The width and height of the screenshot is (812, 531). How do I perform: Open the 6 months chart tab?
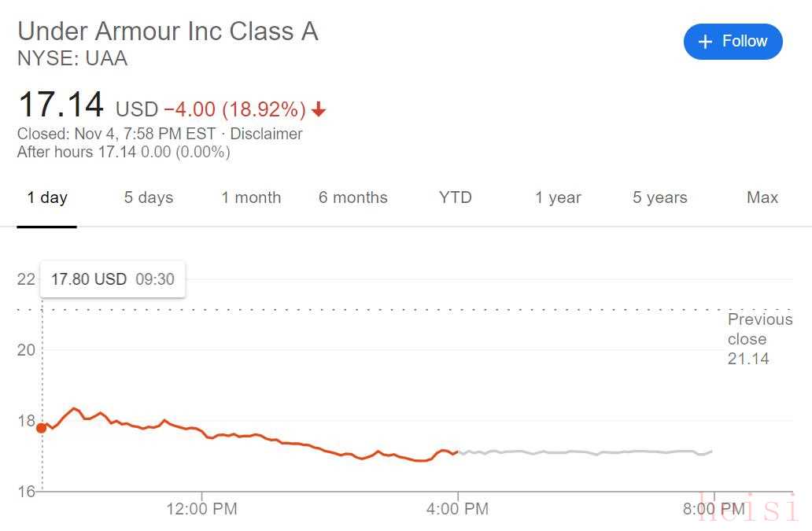(352, 197)
